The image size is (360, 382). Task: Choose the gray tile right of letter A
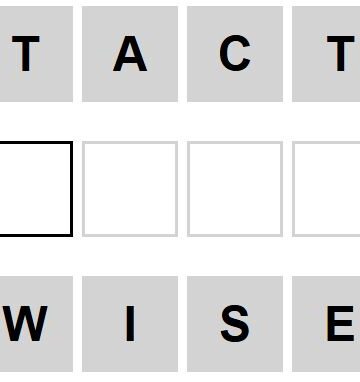[235, 54]
